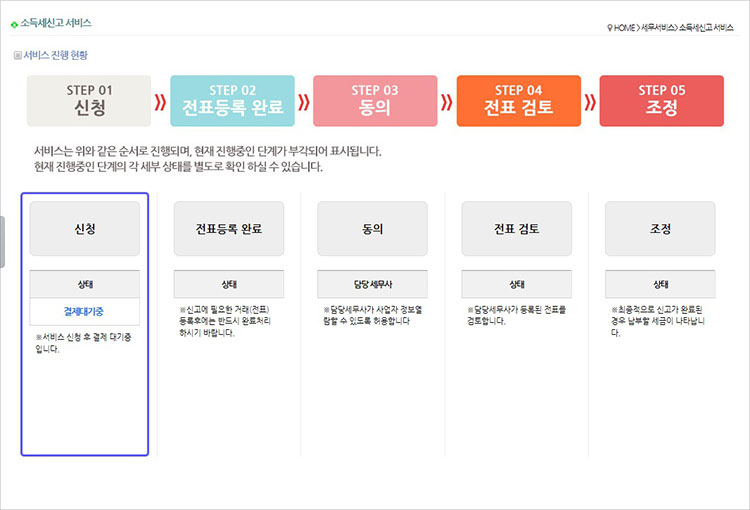
Task: Click the green diamond icon beside 소득세신고 서비스
Action: pos(14,23)
